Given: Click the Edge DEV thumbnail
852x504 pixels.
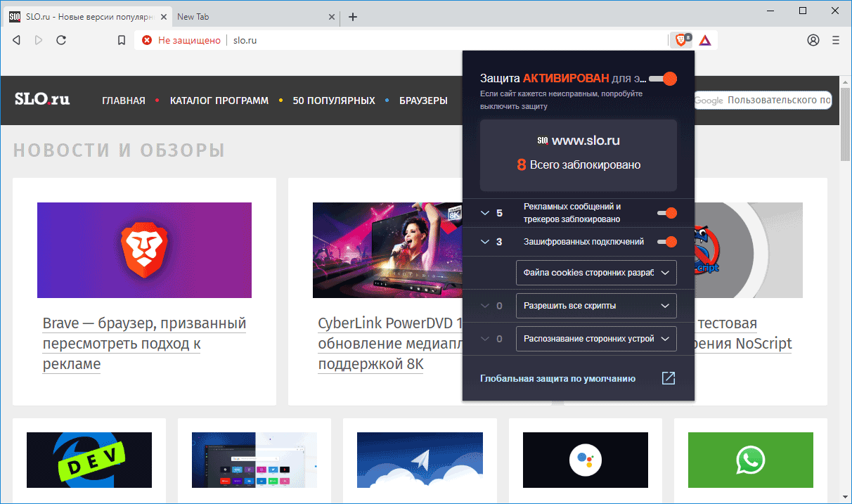Looking at the screenshot, I should point(89,460).
